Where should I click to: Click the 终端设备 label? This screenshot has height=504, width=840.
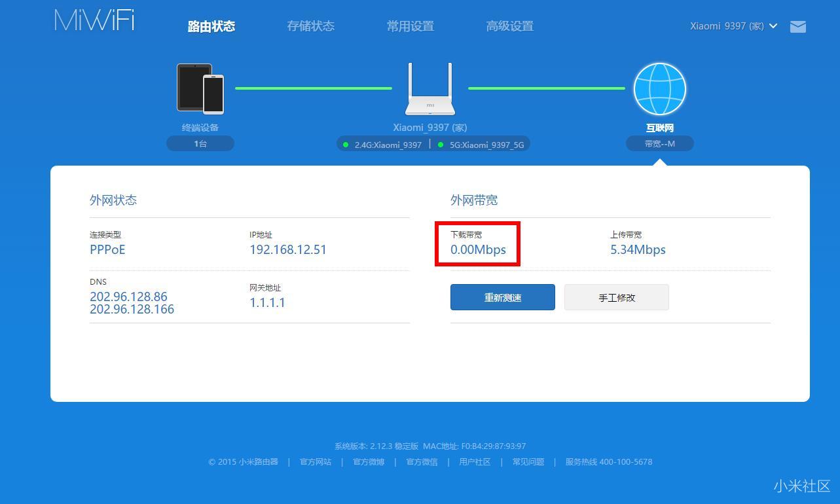coord(200,128)
